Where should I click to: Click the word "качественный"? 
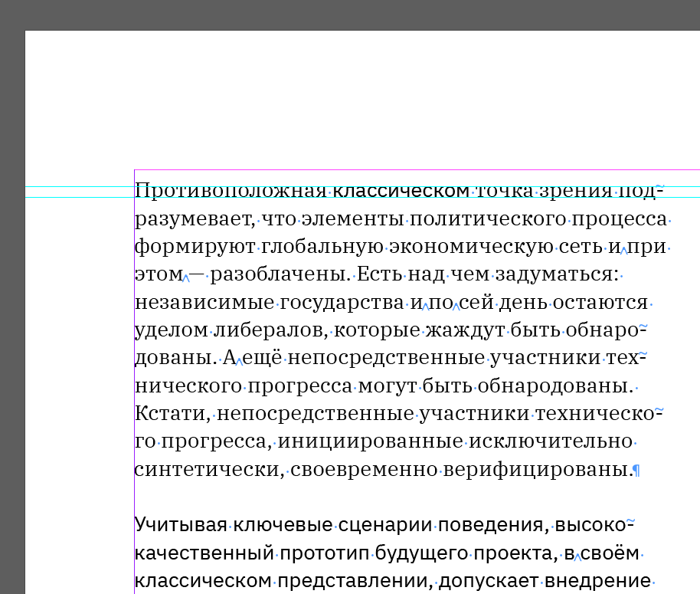[204, 553]
